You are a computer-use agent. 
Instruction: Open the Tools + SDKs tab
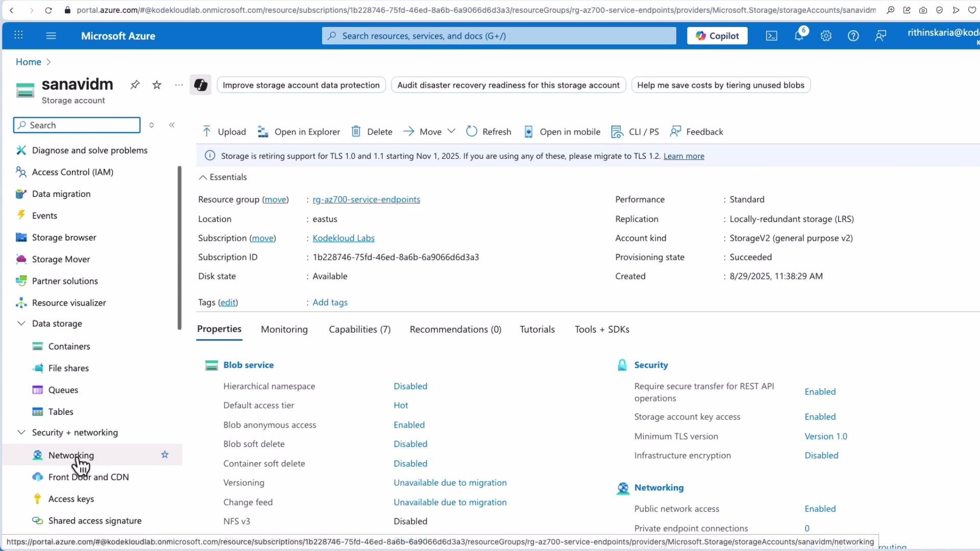click(x=602, y=330)
